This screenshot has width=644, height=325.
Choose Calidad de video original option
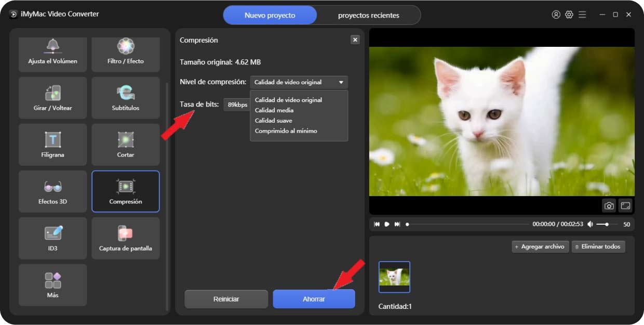click(x=288, y=100)
